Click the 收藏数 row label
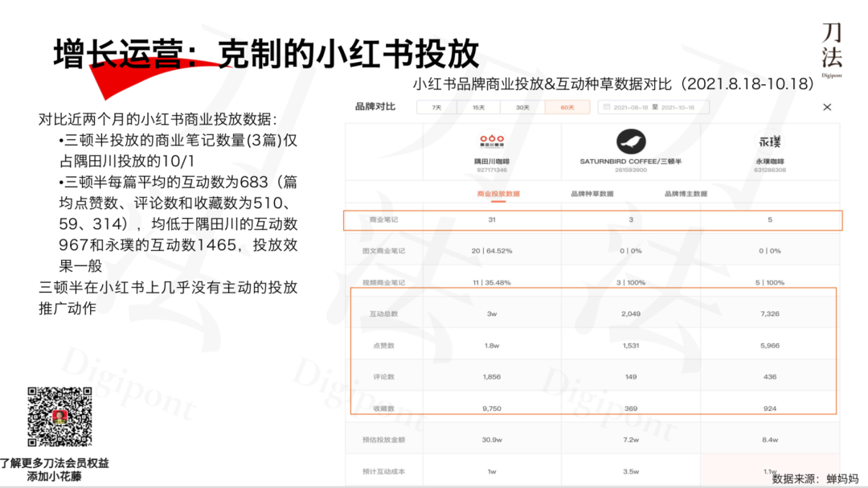Screen dimensions: 868x488 pyautogui.click(x=383, y=408)
